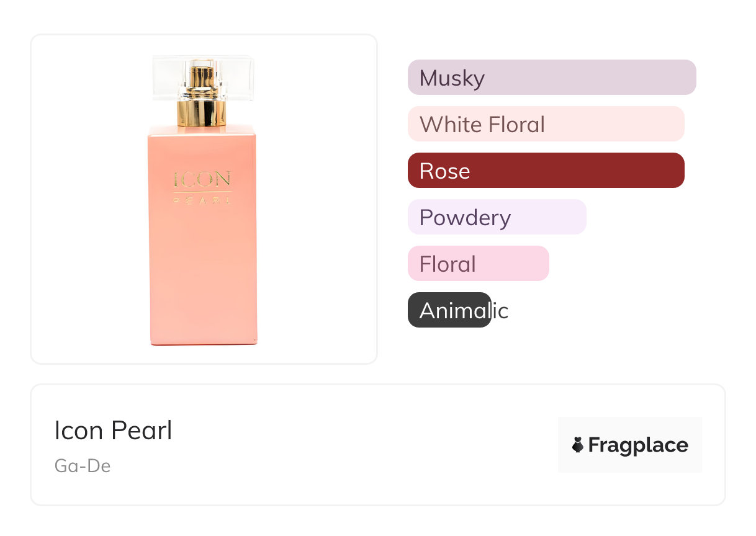Click the pink body of perfume bottle
Image resolution: width=756 pixels, height=536 pixels.
coord(202,273)
